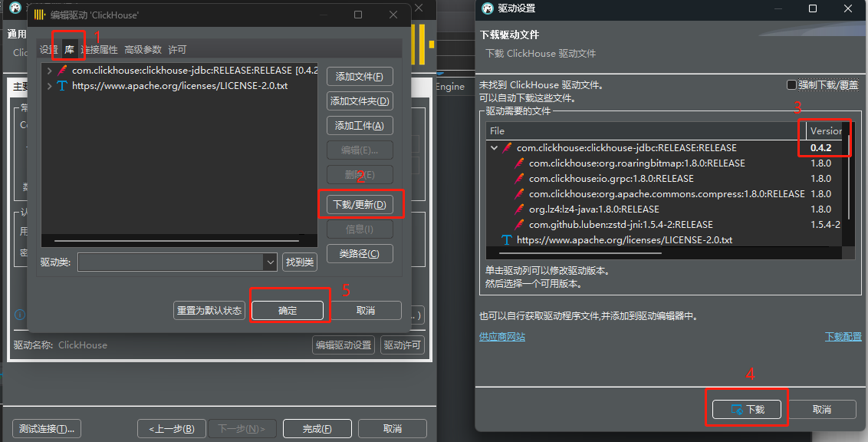868x442 pixels.
Task: Select the LICENSE-2.0.txt row in library list
Action: click(180, 86)
